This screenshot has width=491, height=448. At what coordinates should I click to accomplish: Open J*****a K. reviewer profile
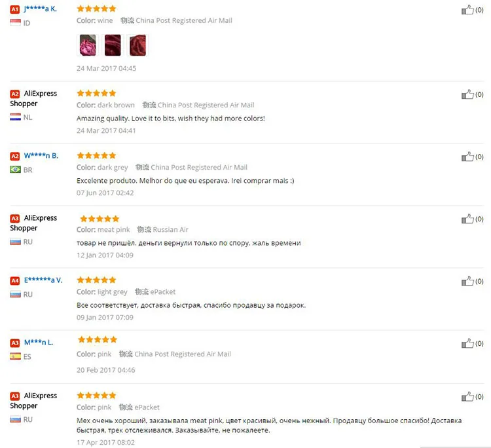[41, 9]
